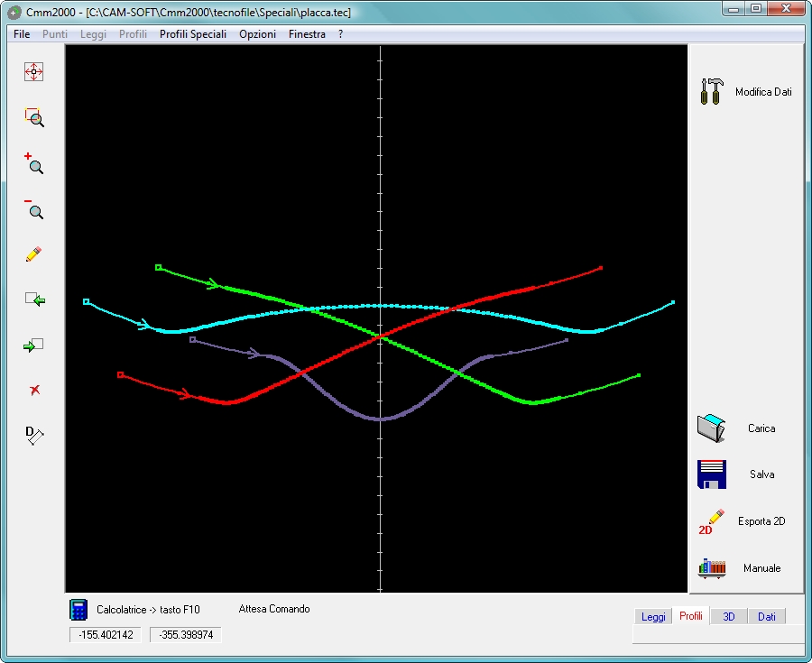Click the cyan profile start square marker
This screenshot has height=663, width=812.
[86, 302]
